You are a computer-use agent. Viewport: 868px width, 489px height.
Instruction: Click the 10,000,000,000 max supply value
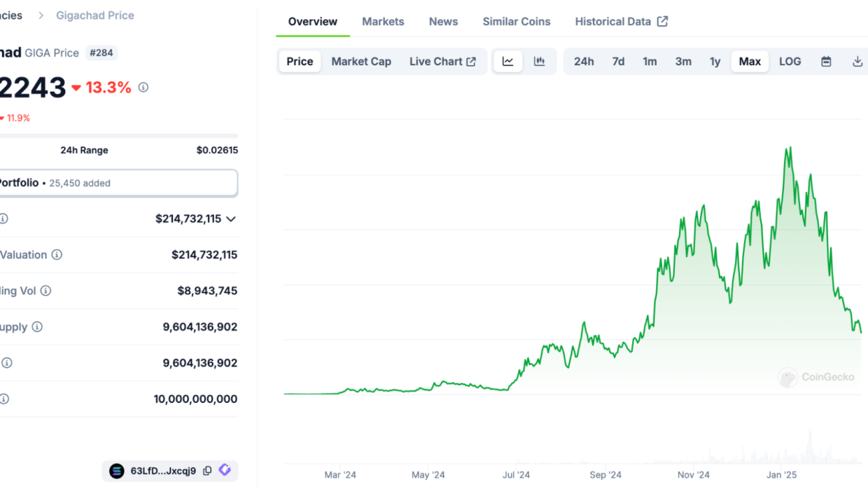195,399
